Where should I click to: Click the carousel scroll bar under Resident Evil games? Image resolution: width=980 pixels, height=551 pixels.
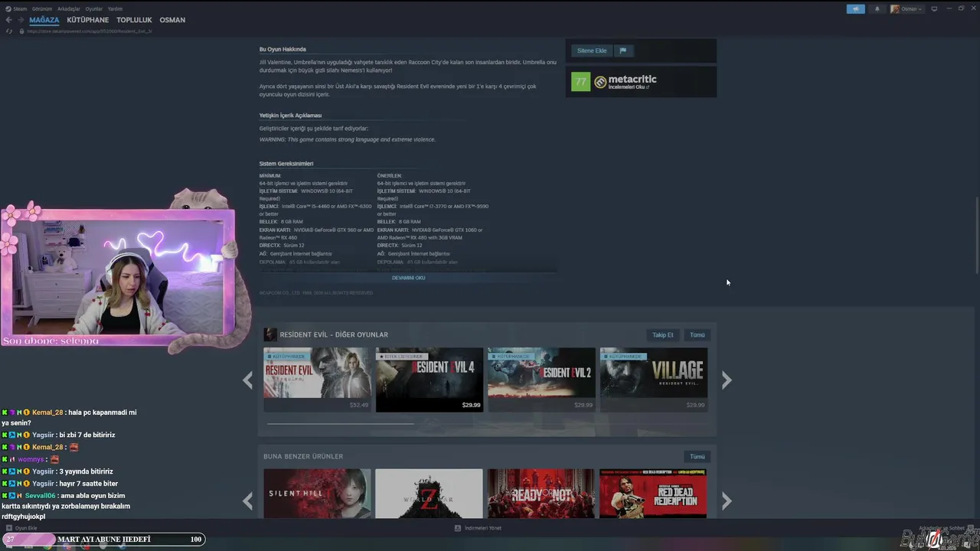341,423
